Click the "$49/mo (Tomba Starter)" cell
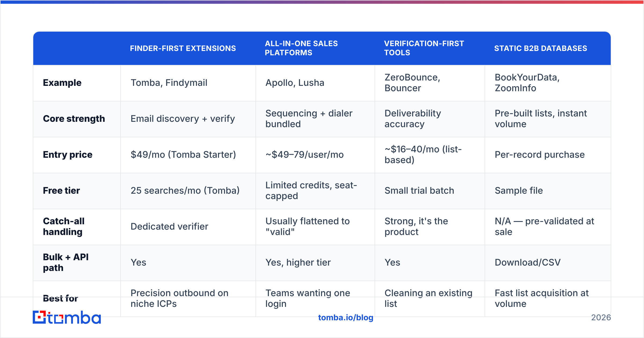Viewport: 644px width, 338px height. pos(188,155)
